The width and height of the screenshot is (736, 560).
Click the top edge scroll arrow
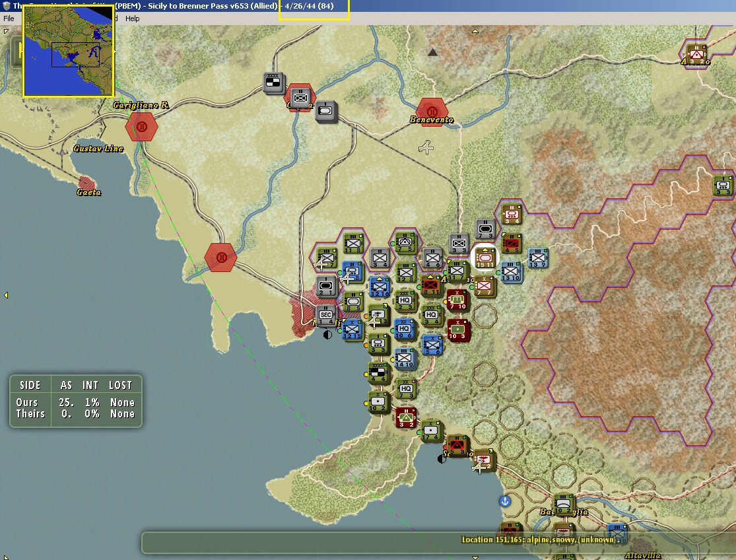475,31
